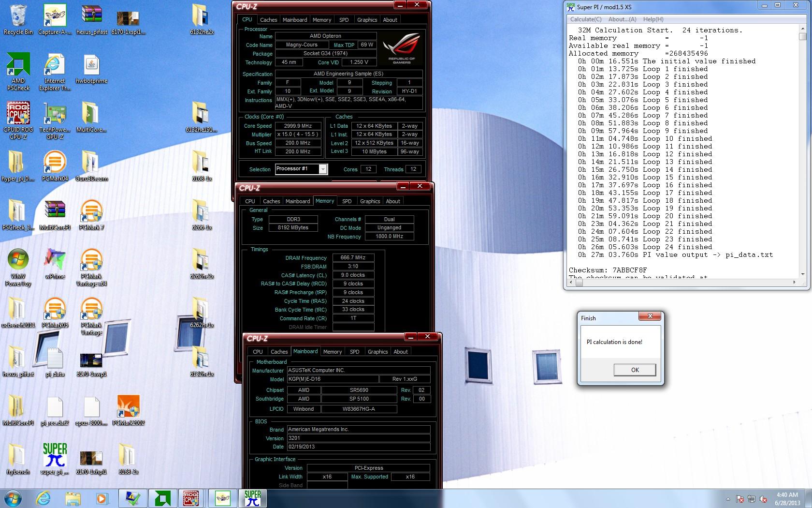Open the cpuz-3000 file icon
Image resolution: width=812 pixels, height=508 pixels.
coord(91,410)
